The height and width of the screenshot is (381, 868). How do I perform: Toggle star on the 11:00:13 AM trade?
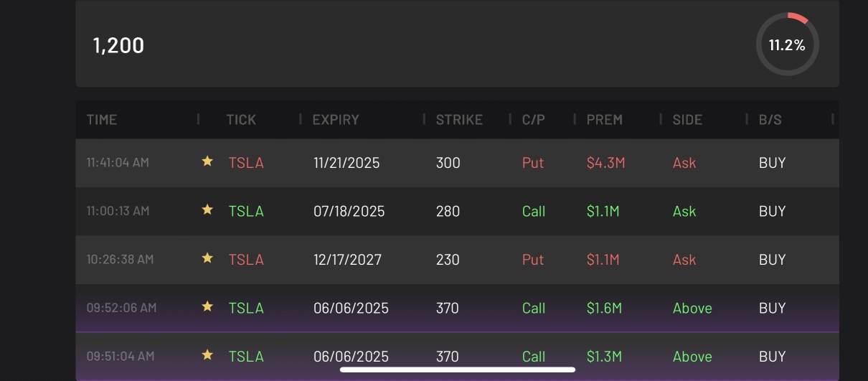coord(207,210)
